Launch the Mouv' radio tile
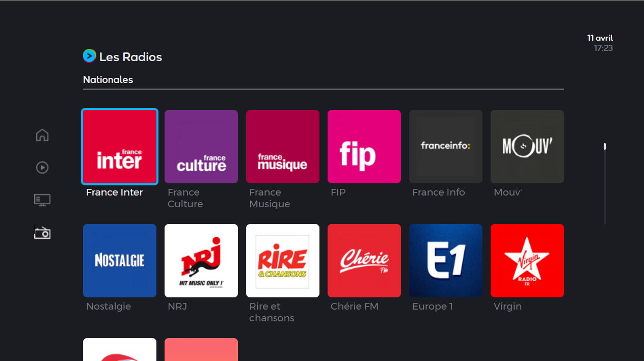Image resolution: width=644 pixels, height=361 pixels. tap(527, 147)
